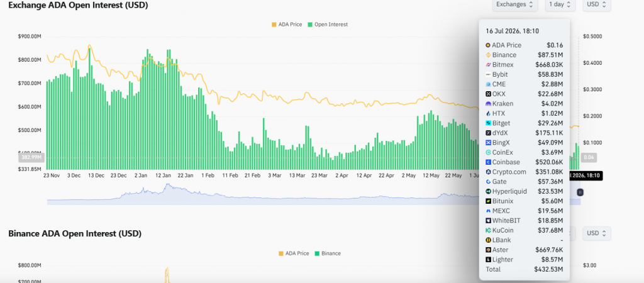The image size is (644, 283).
Task: Click the Bybit value $58.83M
Action: coord(550,75)
